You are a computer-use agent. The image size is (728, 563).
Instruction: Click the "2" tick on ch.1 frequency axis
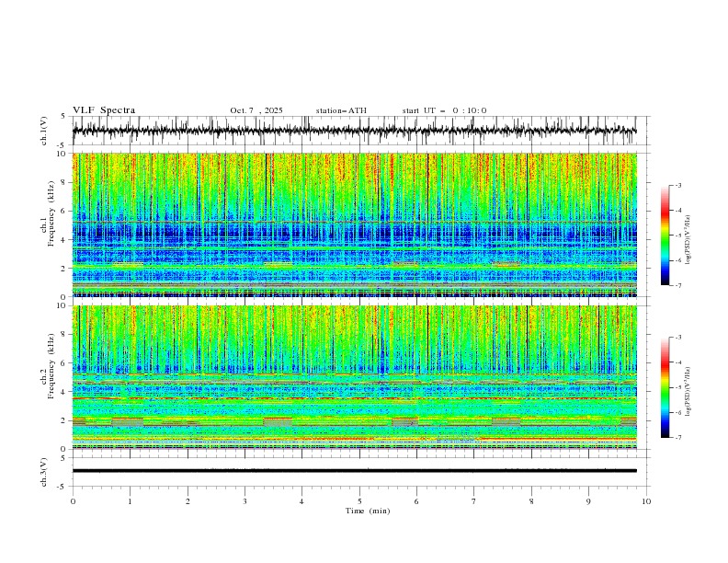63,269
